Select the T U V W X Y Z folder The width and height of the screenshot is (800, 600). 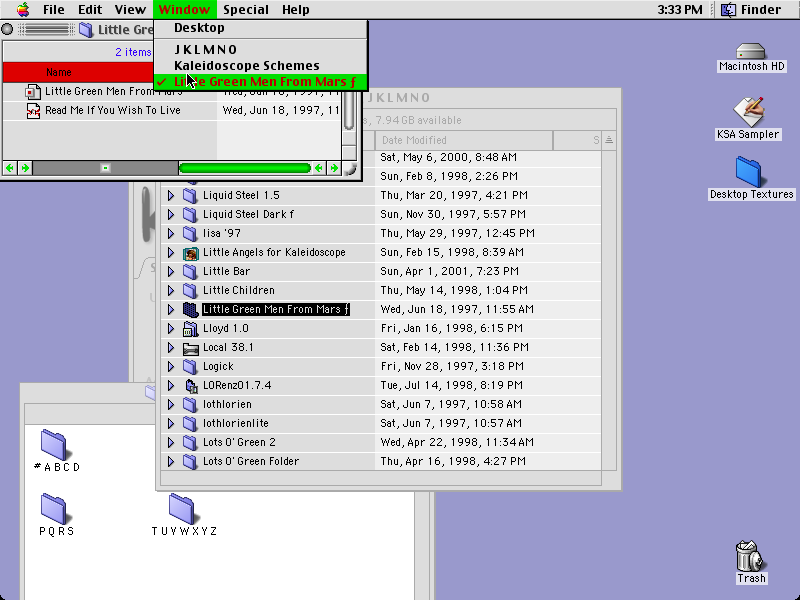click(182, 508)
